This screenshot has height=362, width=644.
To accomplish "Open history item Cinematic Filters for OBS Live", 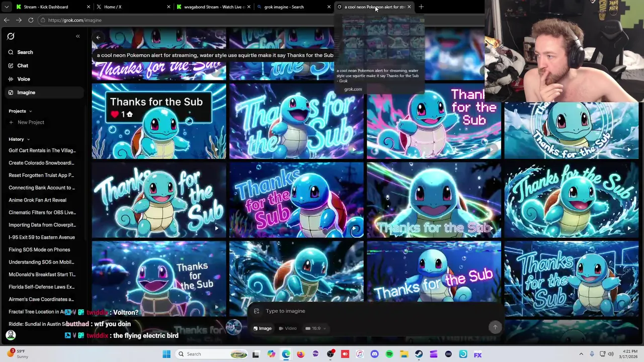I will click(42, 213).
